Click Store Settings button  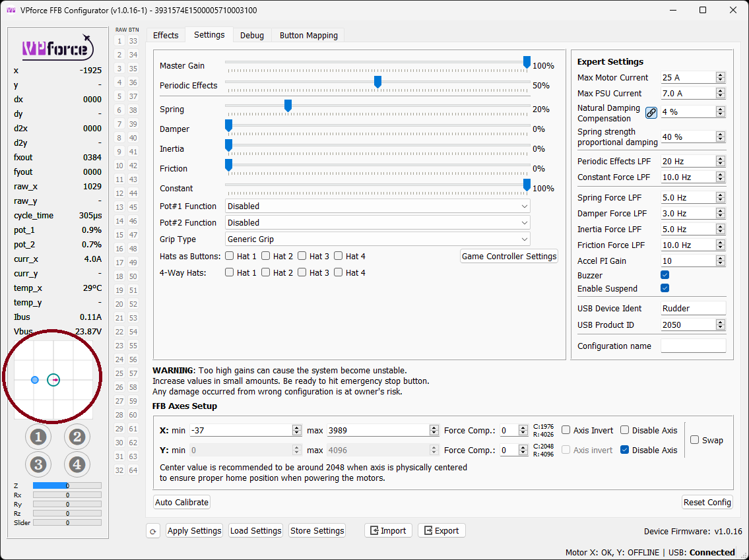[317, 530]
